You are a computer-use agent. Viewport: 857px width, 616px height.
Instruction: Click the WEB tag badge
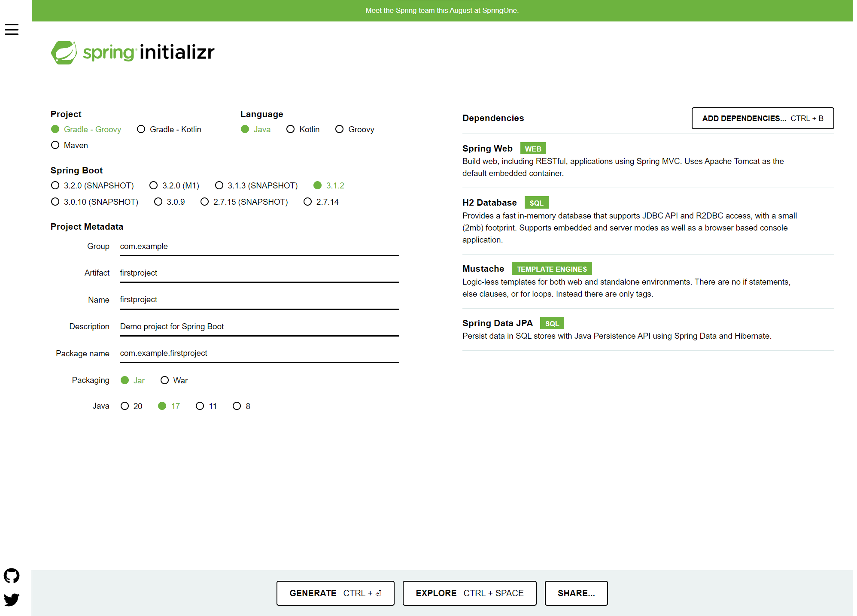tap(533, 149)
